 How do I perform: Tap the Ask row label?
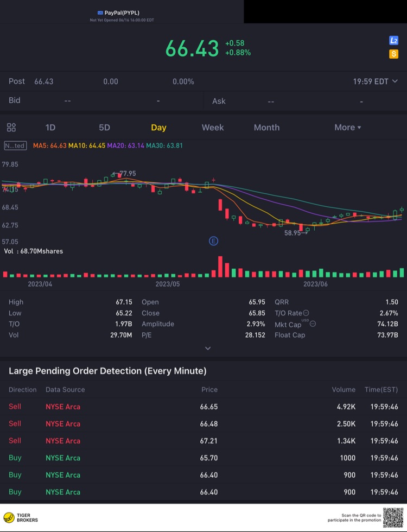(219, 101)
